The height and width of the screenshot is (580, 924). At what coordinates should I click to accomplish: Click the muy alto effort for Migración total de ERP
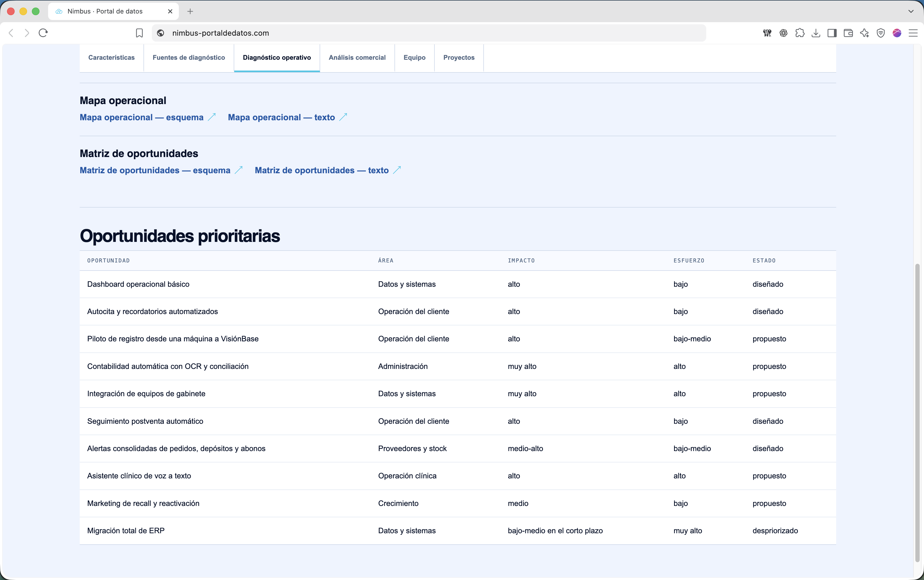[688, 531]
